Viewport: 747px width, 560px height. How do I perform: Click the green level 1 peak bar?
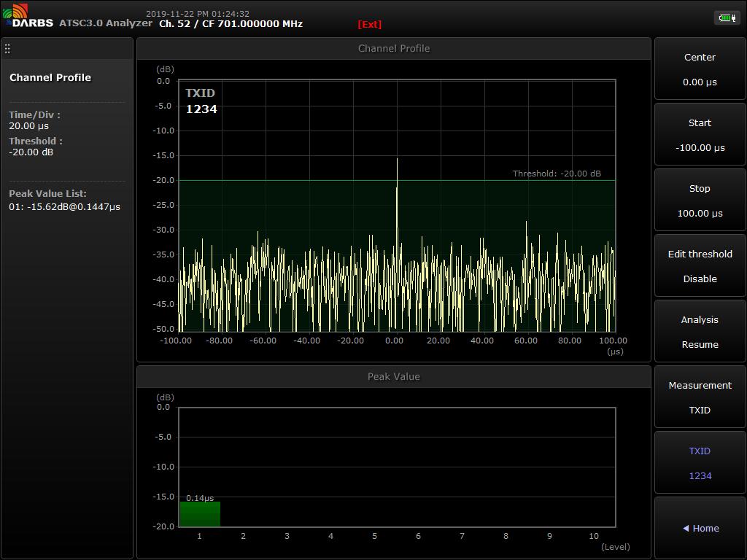[200, 514]
